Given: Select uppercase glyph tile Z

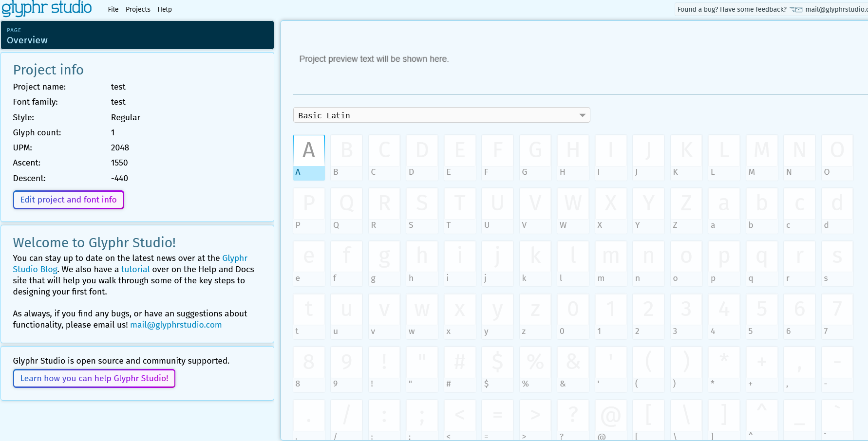Looking at the screenshot, I should [x=686, y=211].
